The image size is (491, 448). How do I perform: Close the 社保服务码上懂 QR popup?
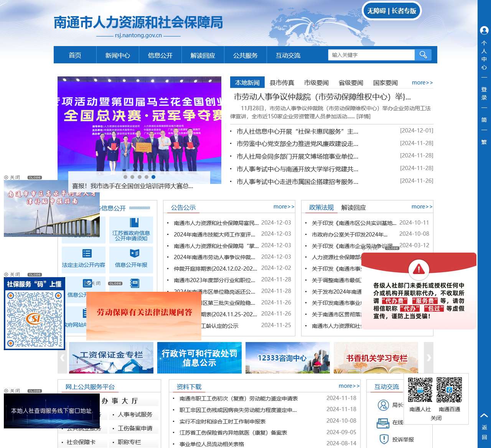pos(23,274)
